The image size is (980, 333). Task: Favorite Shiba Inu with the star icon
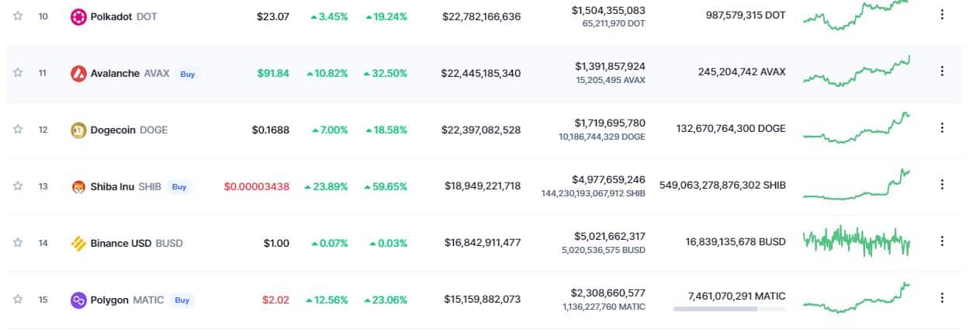pos(18,186)
